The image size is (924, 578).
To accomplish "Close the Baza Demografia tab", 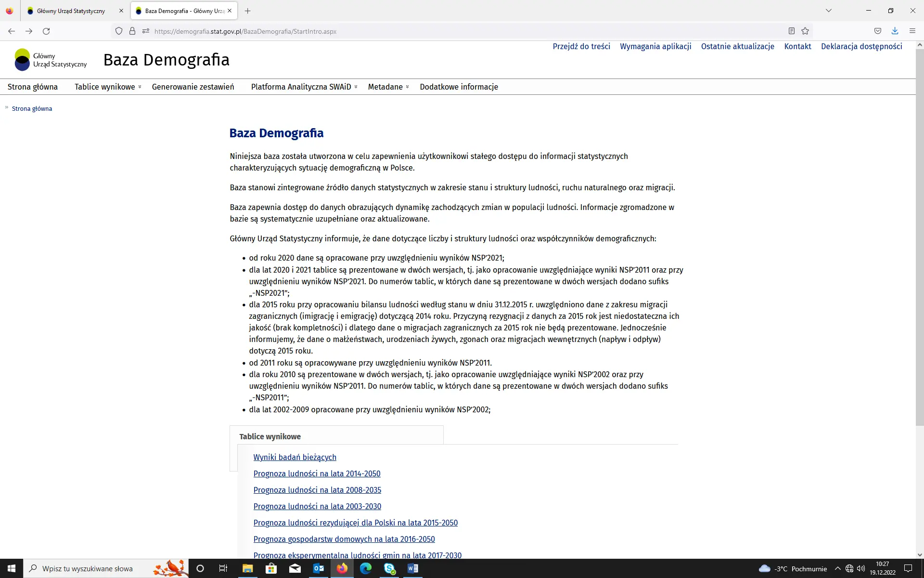I will click(230, 11).
